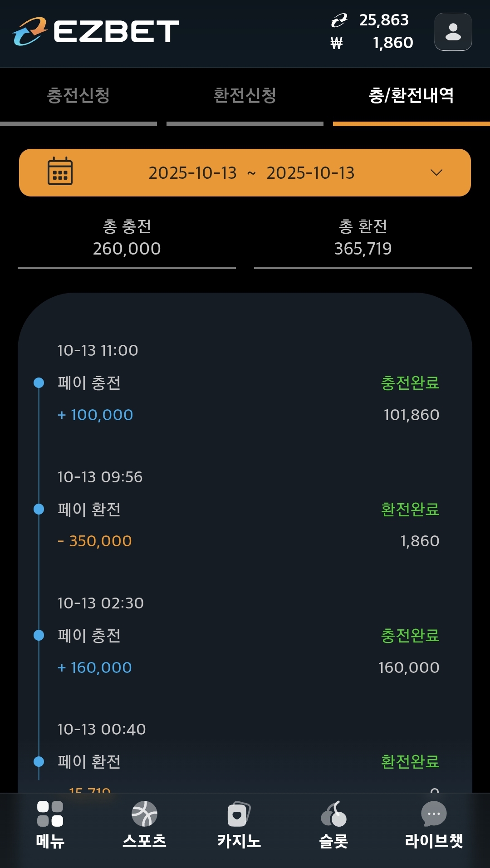The image size is (490, 868).
Task: Open 카지노 cards icon
Action: [239, 814]
